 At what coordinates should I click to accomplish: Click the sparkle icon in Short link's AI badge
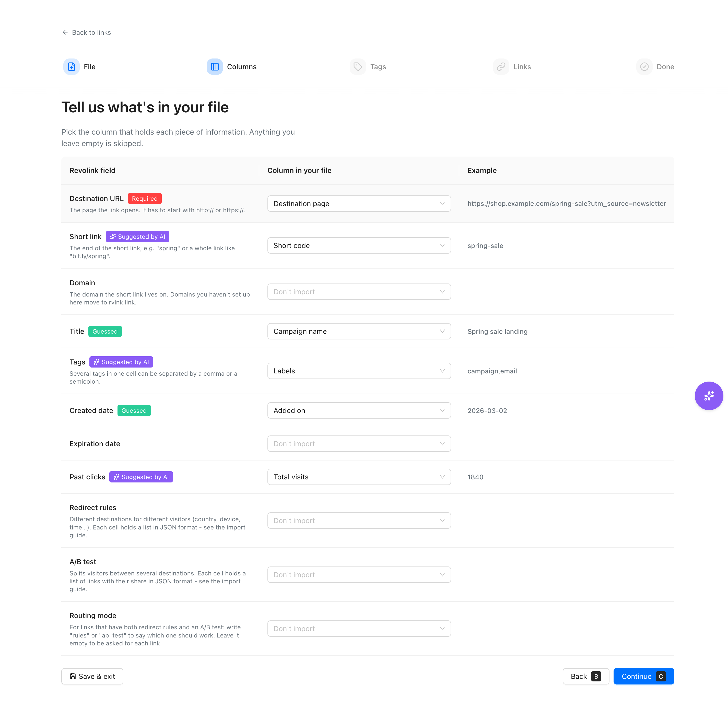coord(113,237)
